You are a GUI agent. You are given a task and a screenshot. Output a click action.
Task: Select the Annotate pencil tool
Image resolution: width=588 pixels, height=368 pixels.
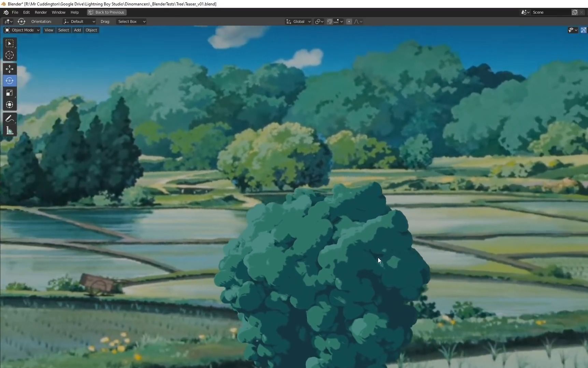click(10, 119)
